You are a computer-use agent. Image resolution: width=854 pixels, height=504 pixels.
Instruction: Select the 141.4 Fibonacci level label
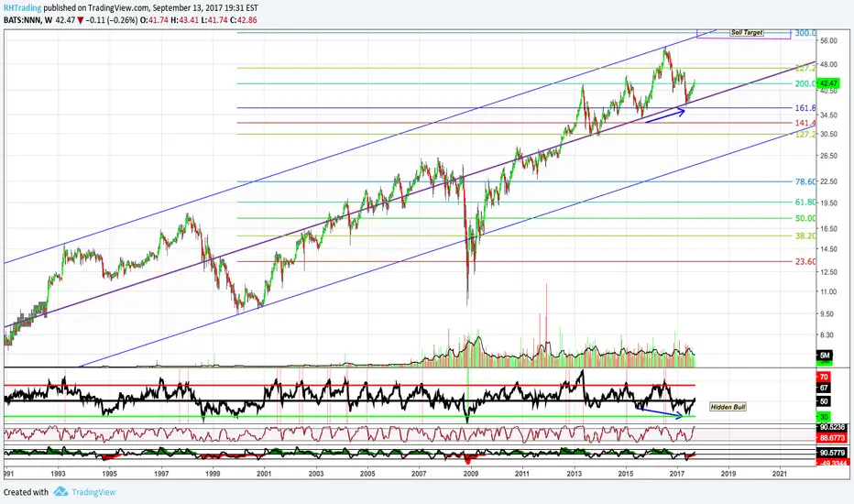(x=805, y=123)
